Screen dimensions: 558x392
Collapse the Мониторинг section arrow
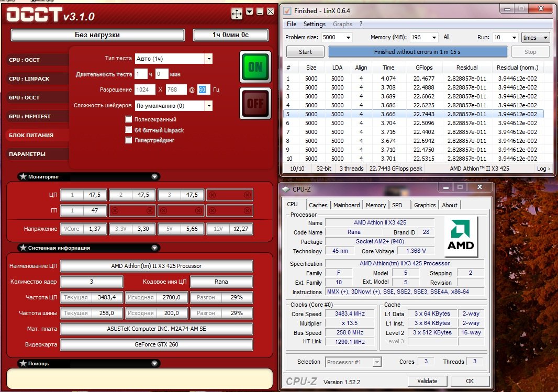click(x=154, y=177)
